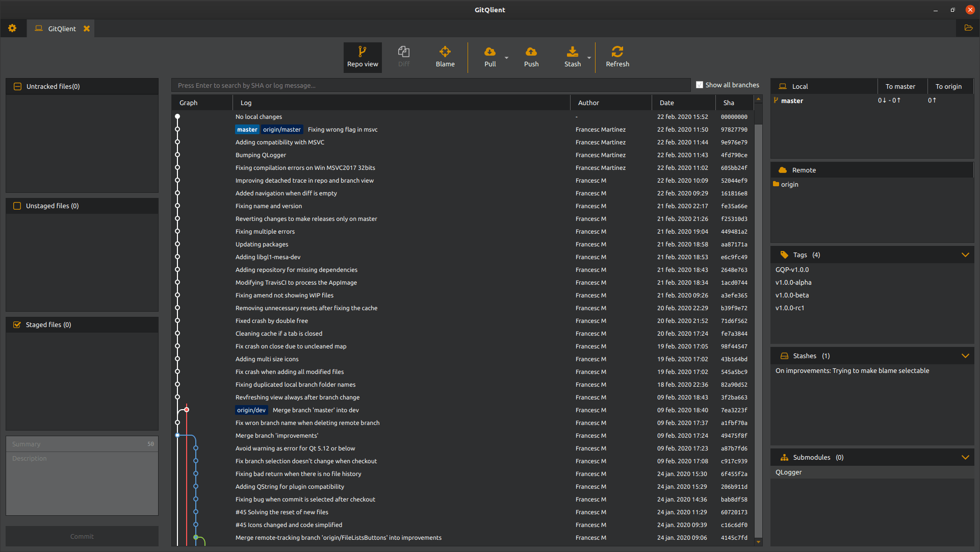Push commits using Push icon
This screenshot has height=552, width=980.
click(x=531, y=57)
